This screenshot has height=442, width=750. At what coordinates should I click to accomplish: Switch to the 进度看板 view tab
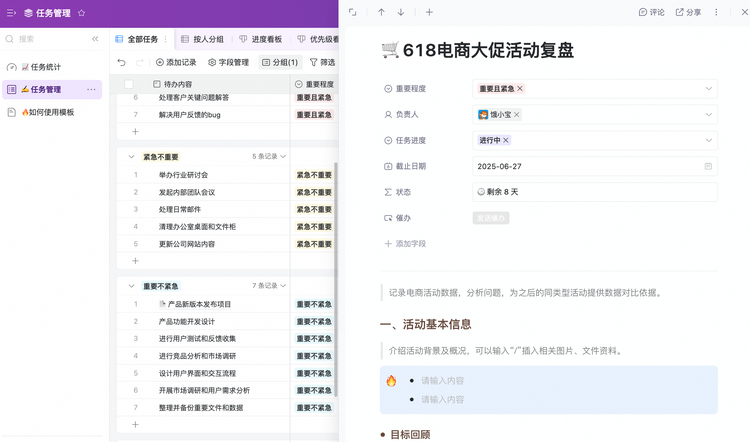(261, 39)
